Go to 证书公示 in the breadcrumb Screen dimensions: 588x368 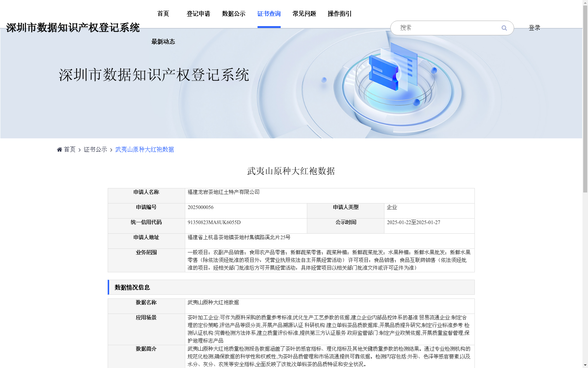(96, 149)
